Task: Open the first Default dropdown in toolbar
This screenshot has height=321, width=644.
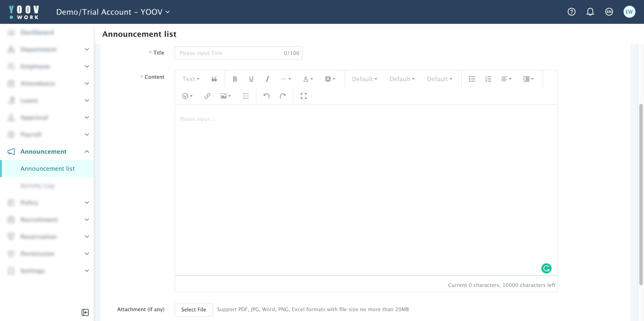Action: pyautogui.click(x=365, y=79)
